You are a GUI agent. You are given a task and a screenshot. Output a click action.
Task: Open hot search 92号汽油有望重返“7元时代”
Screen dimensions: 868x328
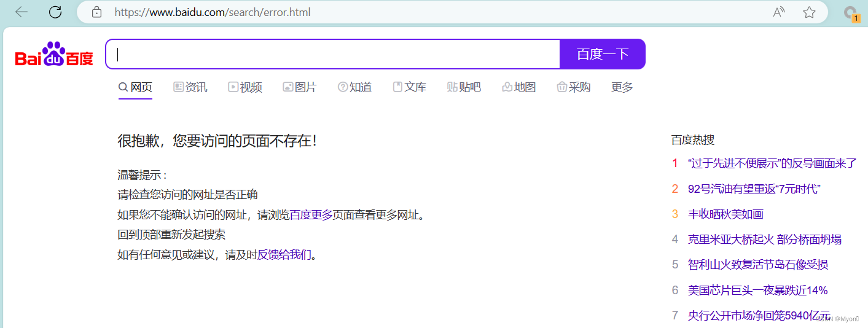coord(755,189)
